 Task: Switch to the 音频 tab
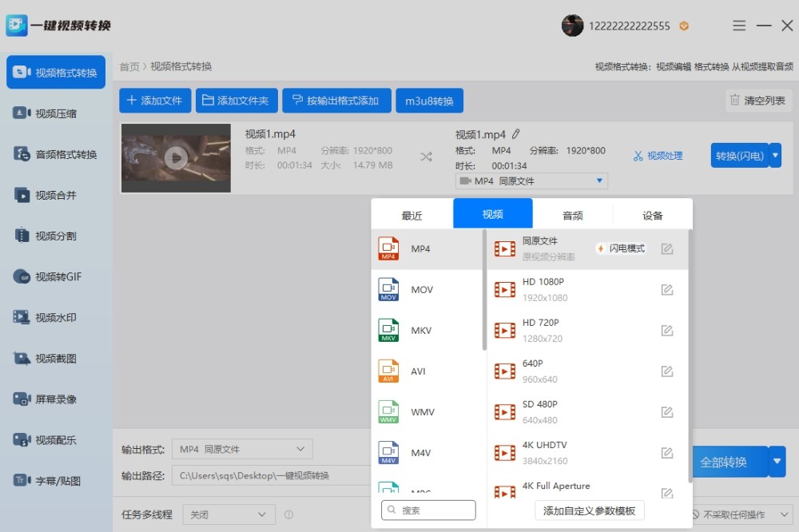pyautogui.click(x=572, y=214)
